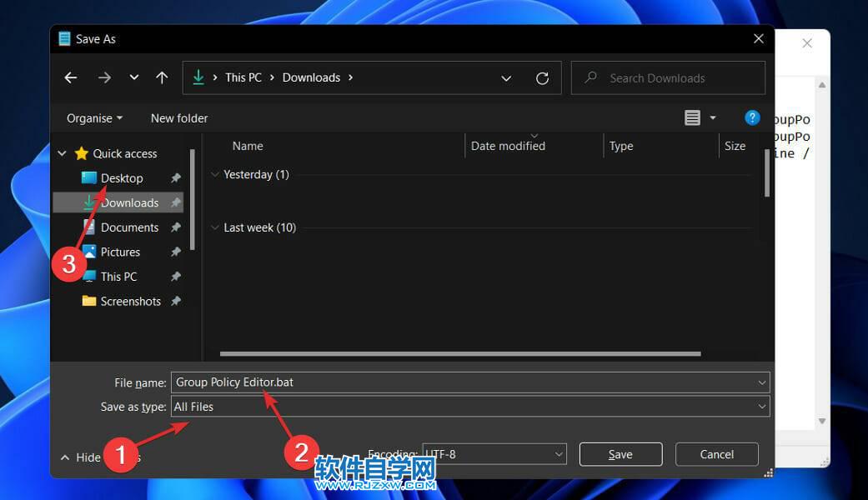Select This PC in the address path

pyautogui.click(x=243, y=77)
